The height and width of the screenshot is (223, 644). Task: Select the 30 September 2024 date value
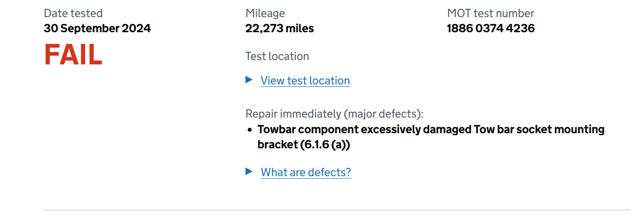coord(97,28)
